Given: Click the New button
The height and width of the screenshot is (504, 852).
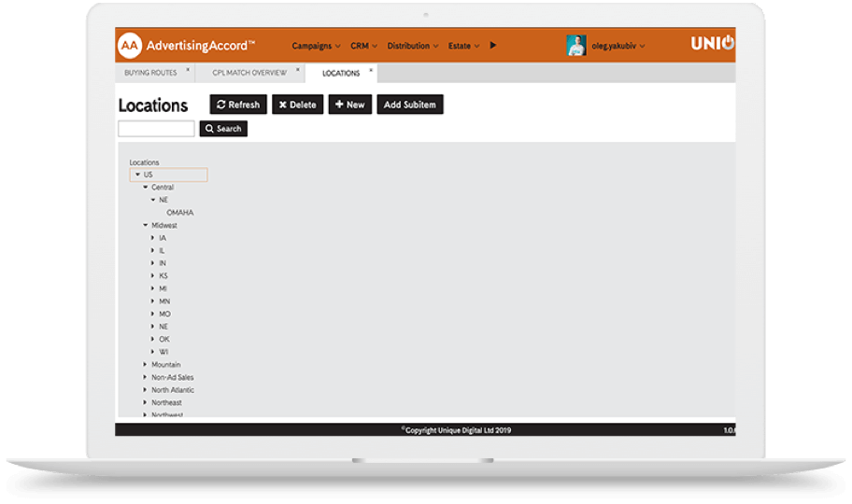Looking at the screenshot, I should click(x=350, y=105).
